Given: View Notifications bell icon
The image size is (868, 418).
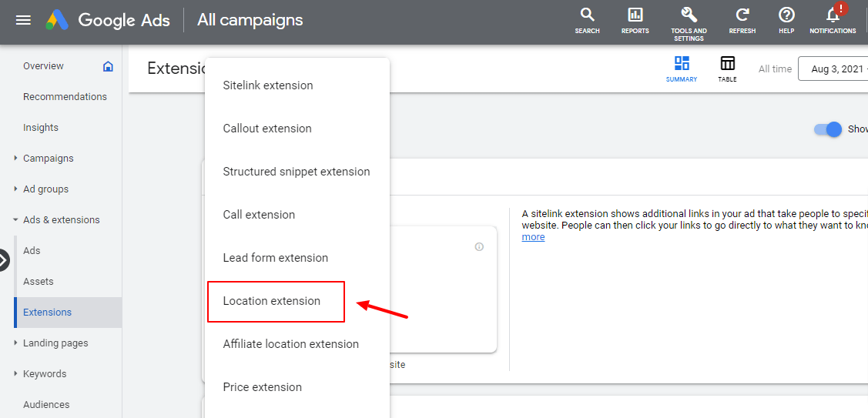Looking at the screenshot, I should 833,15.
